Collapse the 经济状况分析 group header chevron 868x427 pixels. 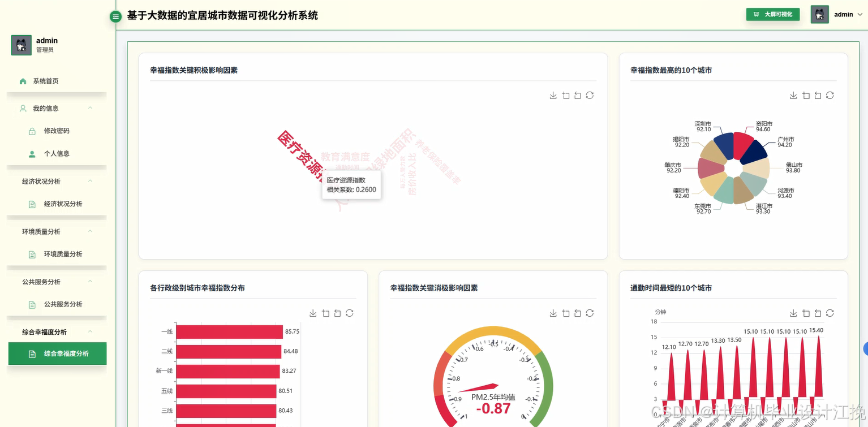point(90,181)
